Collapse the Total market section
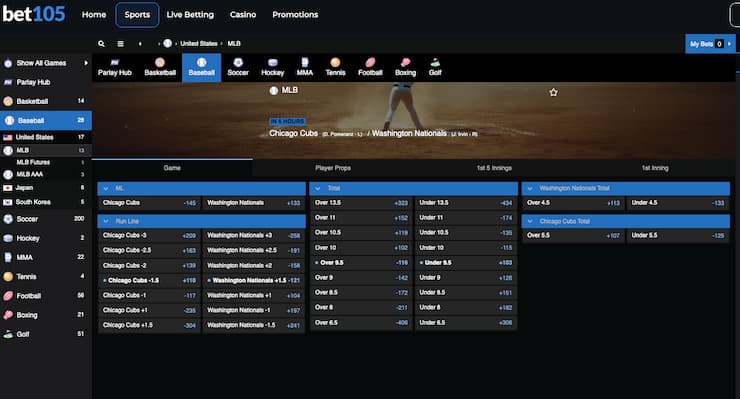Image resolution: width=740 pixels, height=399 pixels. 413,188
